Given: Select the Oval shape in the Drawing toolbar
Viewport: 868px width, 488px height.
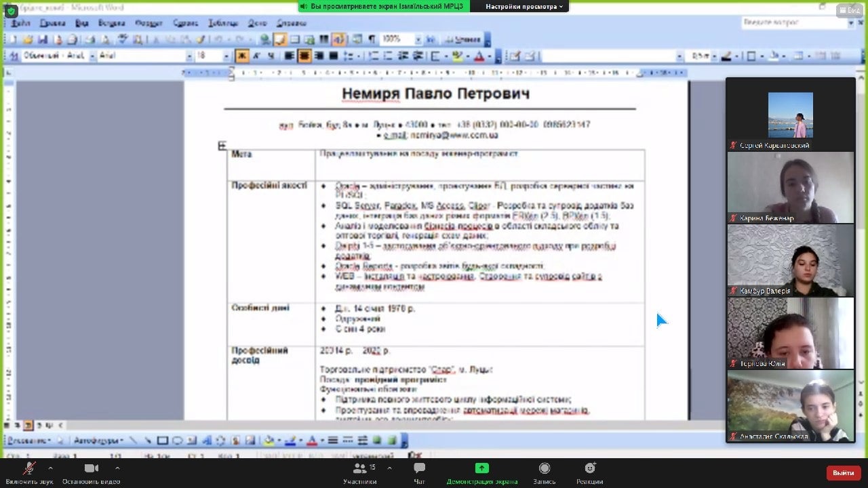Looking at the screenshot, I should (177, 441).
